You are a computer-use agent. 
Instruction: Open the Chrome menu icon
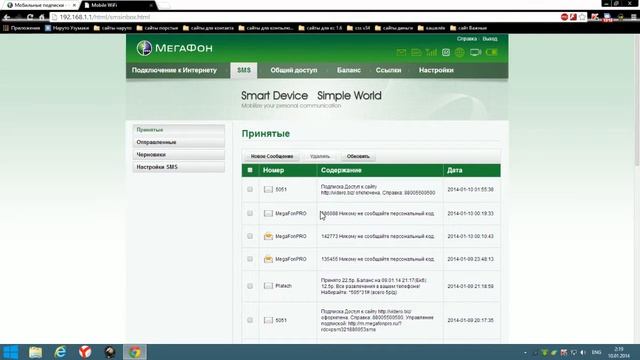coord(634,17)
